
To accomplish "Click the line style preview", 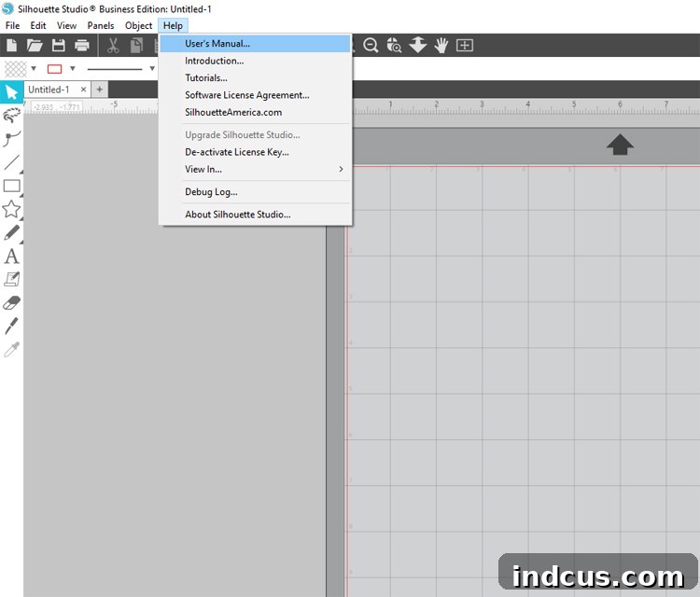I will coord(115,69).
